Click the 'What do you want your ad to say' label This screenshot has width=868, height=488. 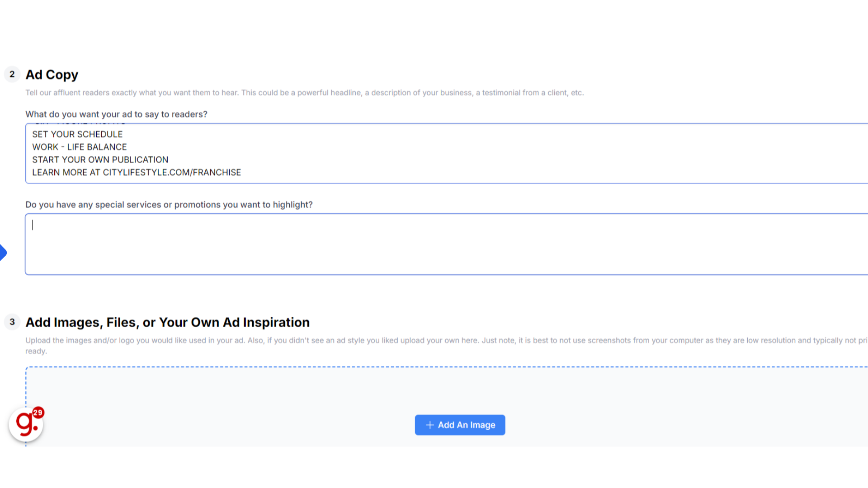pyautogui.click(x=116, y=114)
